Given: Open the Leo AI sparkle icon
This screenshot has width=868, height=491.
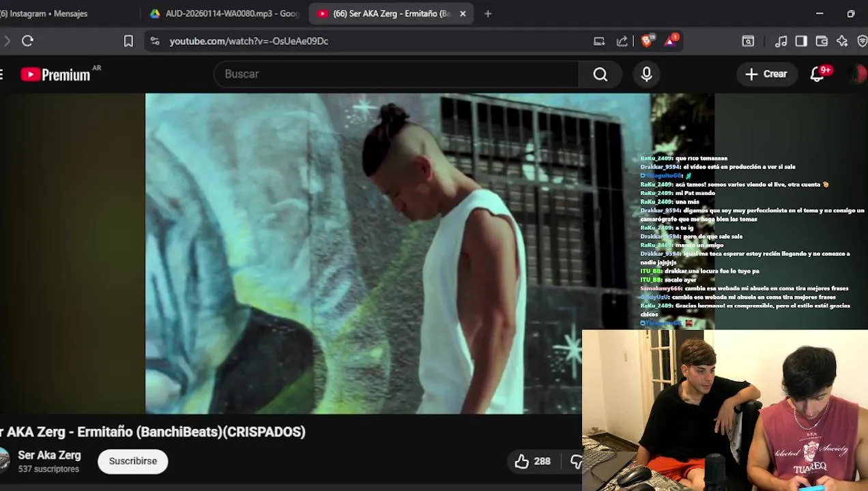Looking at the screenshot, I should (842, 41).
